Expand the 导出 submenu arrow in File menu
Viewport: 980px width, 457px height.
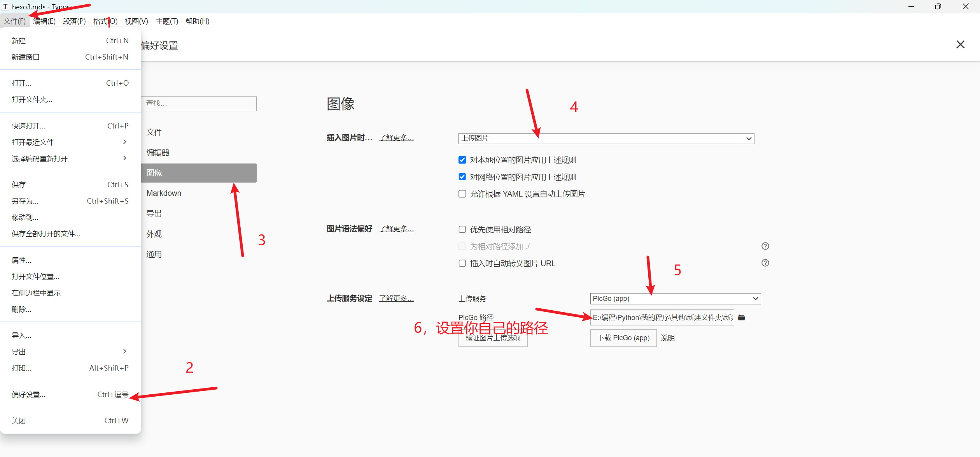click(x=124, y=351)
